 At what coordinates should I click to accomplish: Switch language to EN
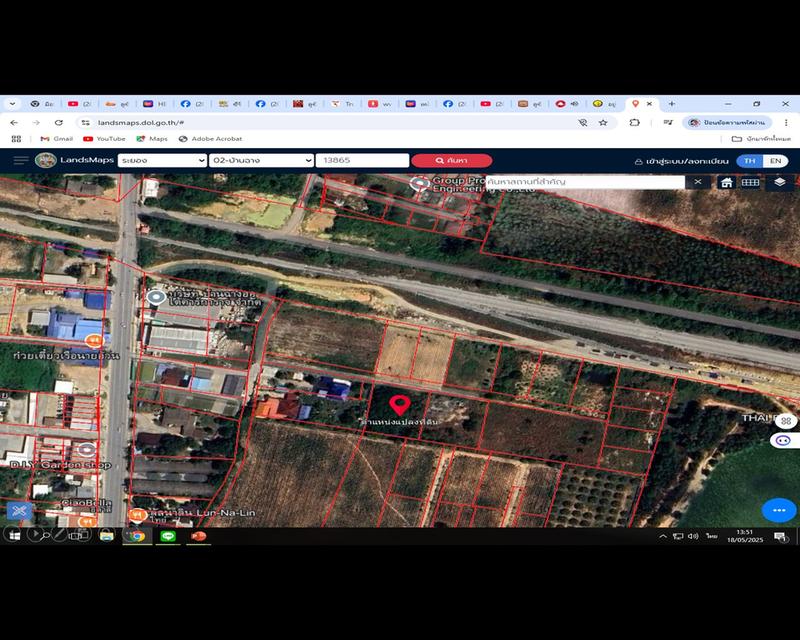click(775, 160)
